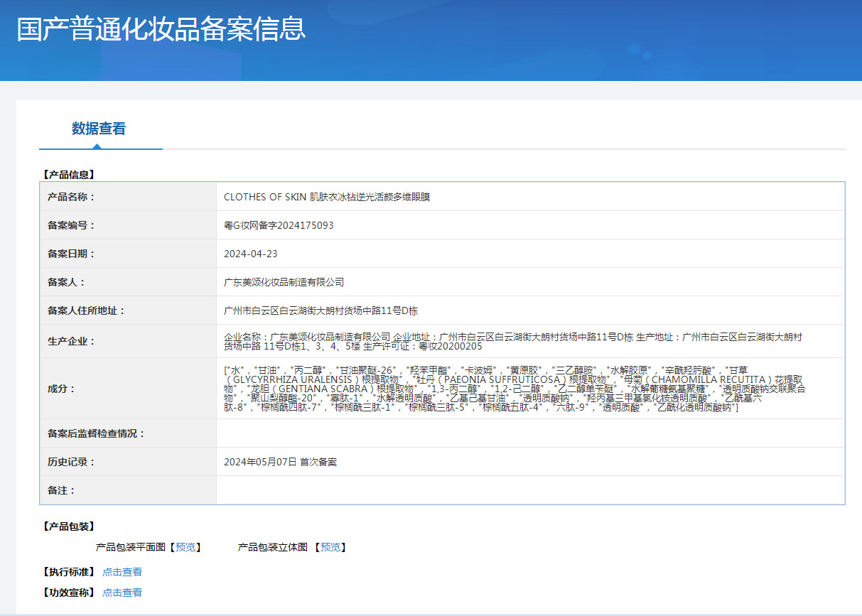Open the 数据查看 tab
The image size is (862, 616).
[99, 129]
